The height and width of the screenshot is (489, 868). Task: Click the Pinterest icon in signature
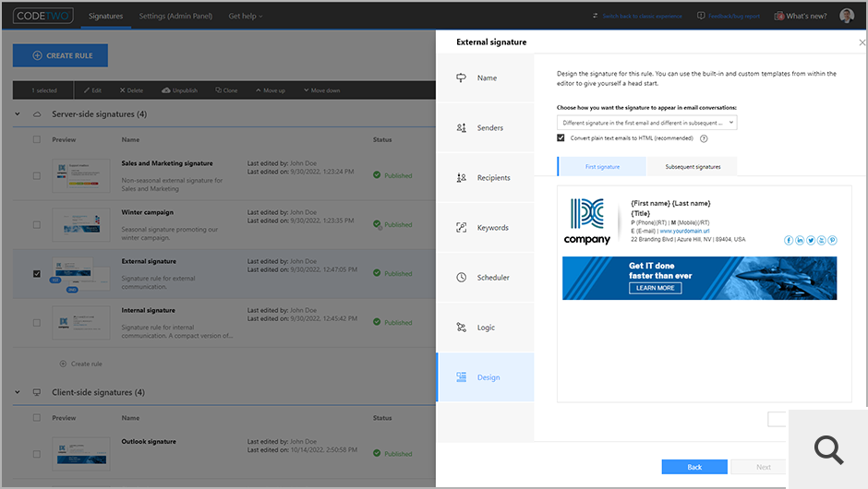[x=832, y=240]
